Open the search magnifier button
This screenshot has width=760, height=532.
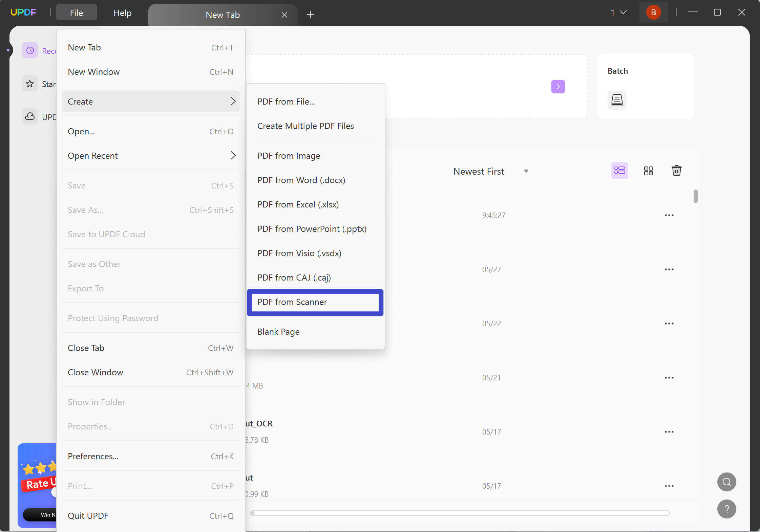(x=726, y=482)
